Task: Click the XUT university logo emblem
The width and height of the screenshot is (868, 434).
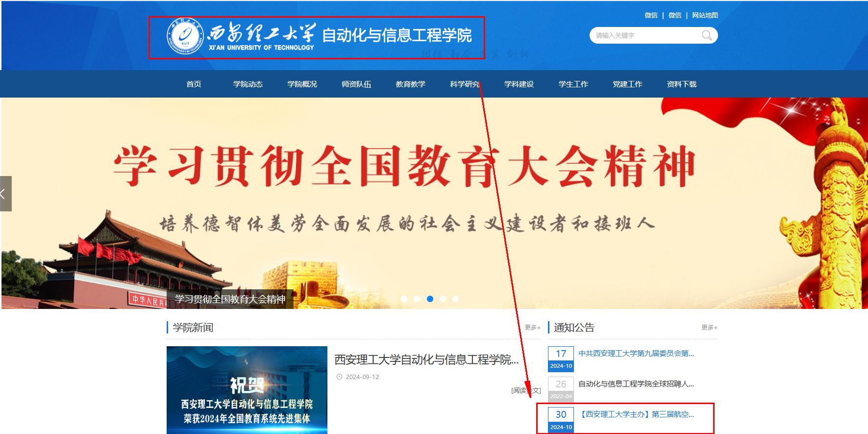Action: [185, 36]
